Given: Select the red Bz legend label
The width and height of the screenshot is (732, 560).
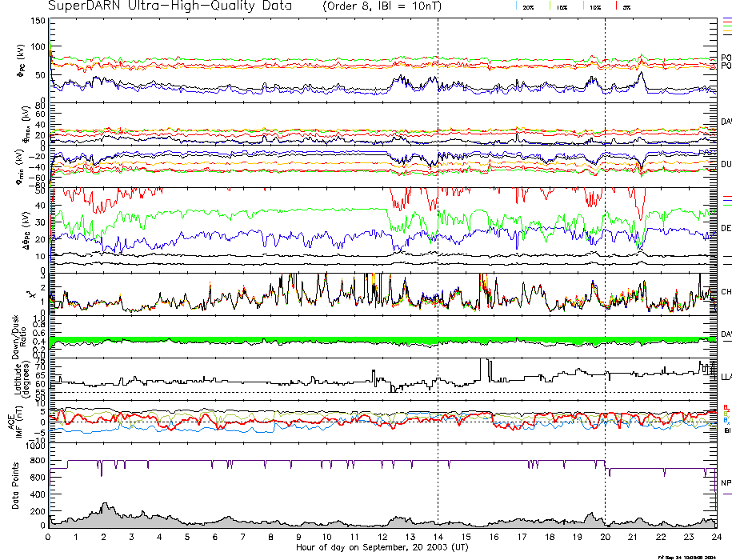Looking at the screenshot, I should [726, 406].
